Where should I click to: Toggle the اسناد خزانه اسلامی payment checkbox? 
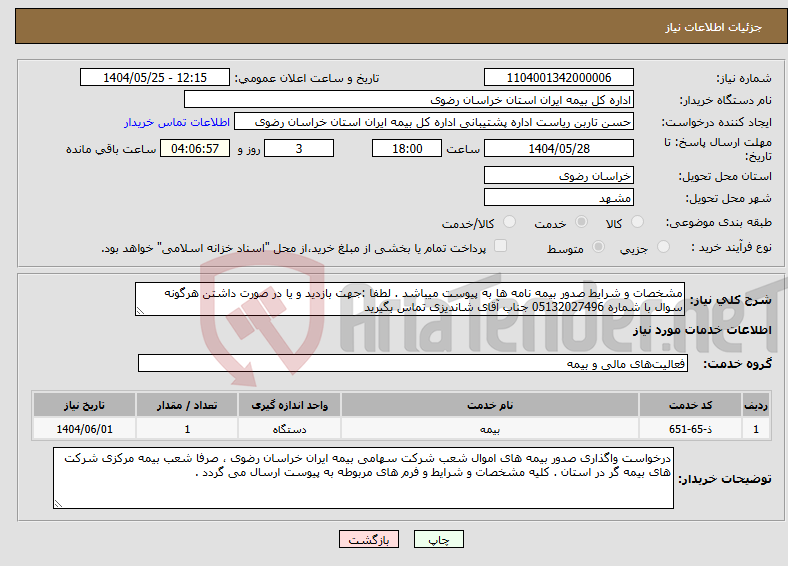tap(501, 245)
